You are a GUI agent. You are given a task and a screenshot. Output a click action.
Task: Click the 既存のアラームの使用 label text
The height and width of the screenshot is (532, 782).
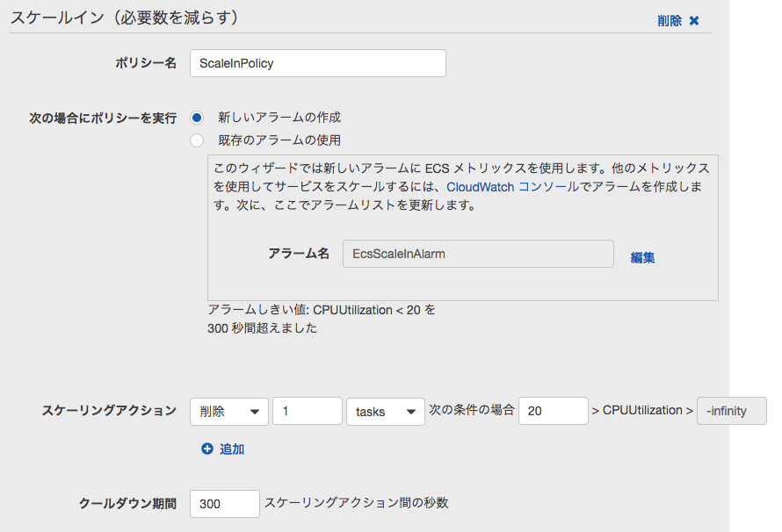tap(279, 140)
